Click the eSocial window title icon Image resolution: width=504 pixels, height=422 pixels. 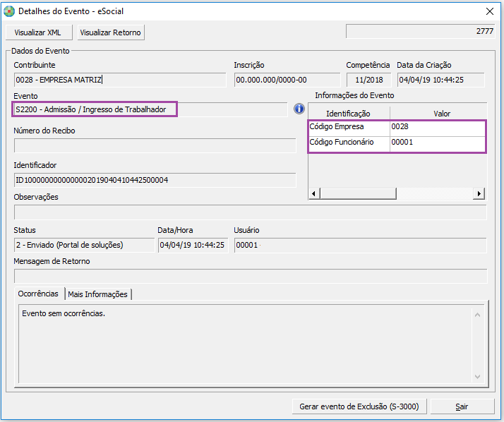9,11
